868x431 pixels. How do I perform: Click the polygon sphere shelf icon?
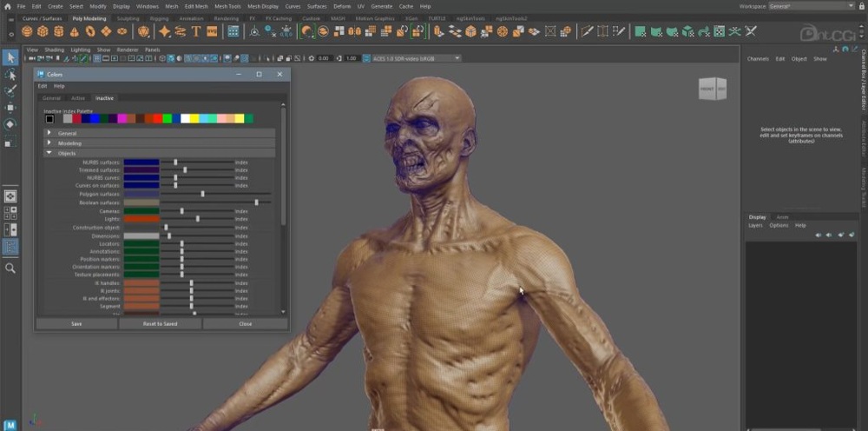click(27, 31)
